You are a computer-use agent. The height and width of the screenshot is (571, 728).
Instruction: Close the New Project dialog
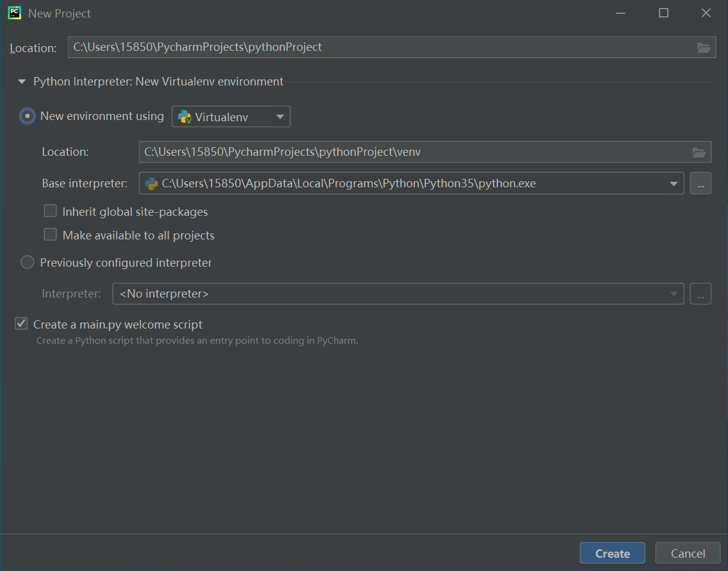coord(706,13)
